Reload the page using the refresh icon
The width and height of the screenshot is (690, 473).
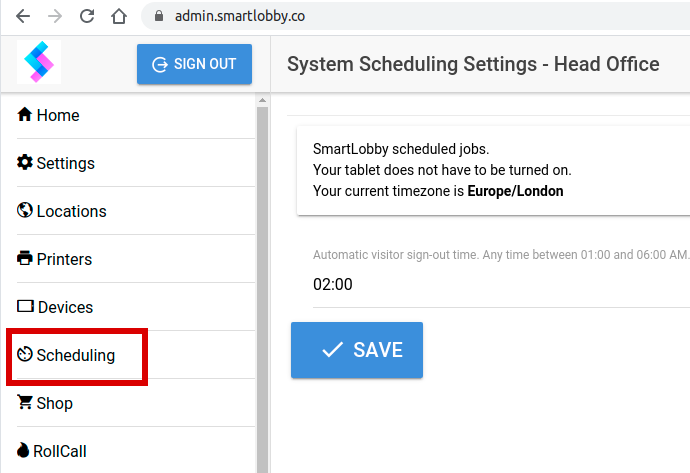[x=87, y=16]
